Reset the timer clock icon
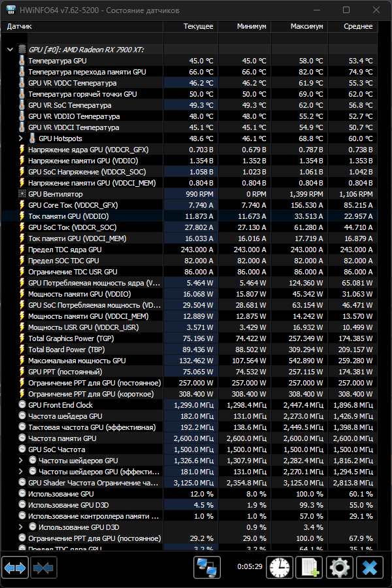 pyautogui.click(x=280, y=567)
